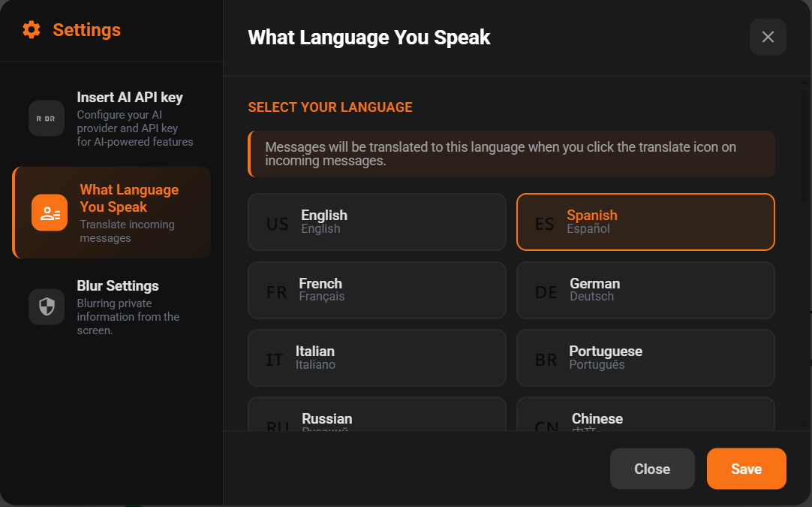Choose French (Français) from the language list
Viewport: 812px width, 507px height.
[x=377, y=290]
